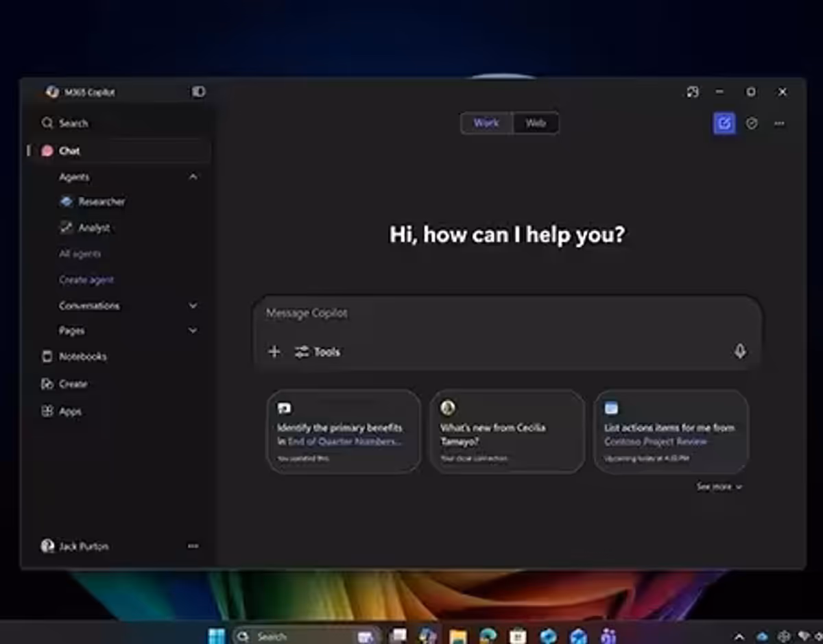Click the Apps grid icon
The image size is (823, 644).
[x=47, y=412]
